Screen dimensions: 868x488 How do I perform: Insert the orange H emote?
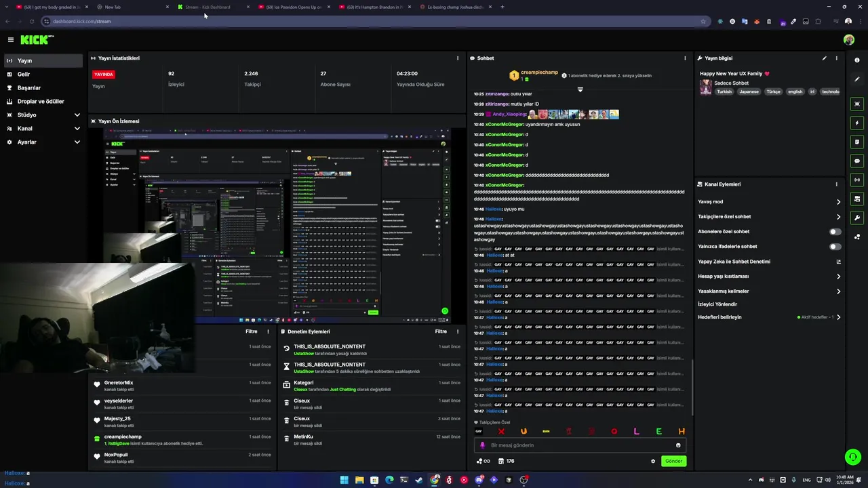[x=682, y=431]
